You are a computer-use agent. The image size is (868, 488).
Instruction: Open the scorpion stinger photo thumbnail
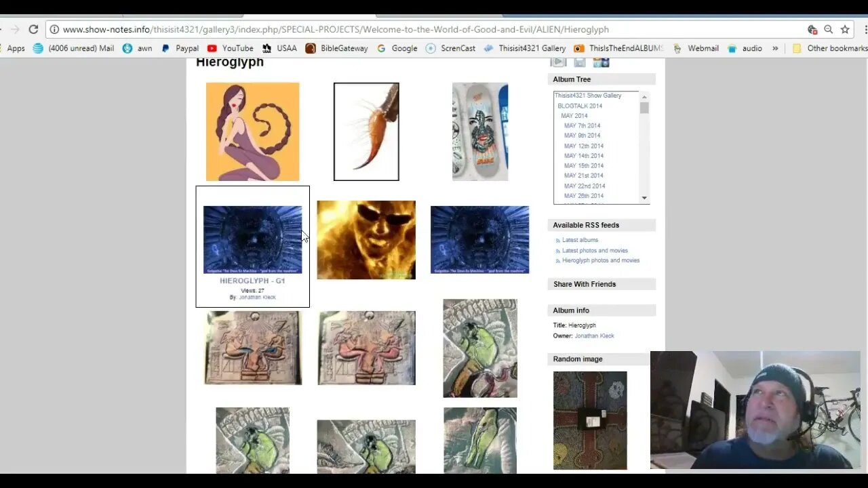(366, 131)
